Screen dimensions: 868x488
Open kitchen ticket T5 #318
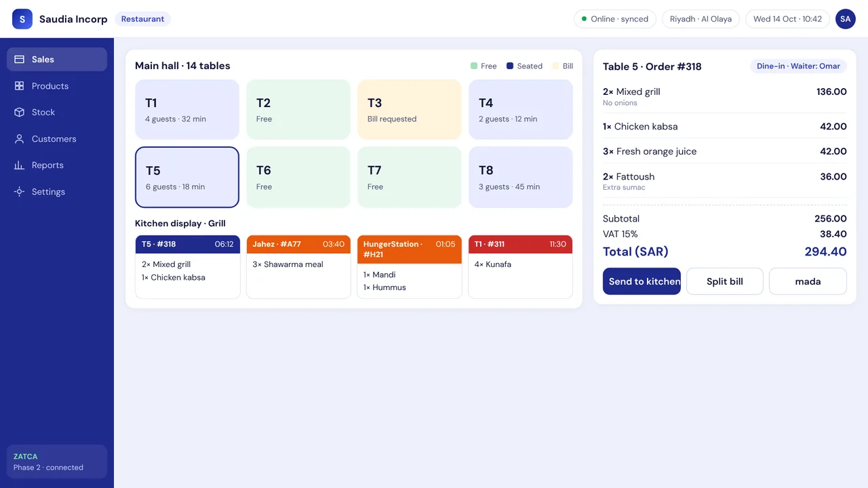click(x=188, y=267)
